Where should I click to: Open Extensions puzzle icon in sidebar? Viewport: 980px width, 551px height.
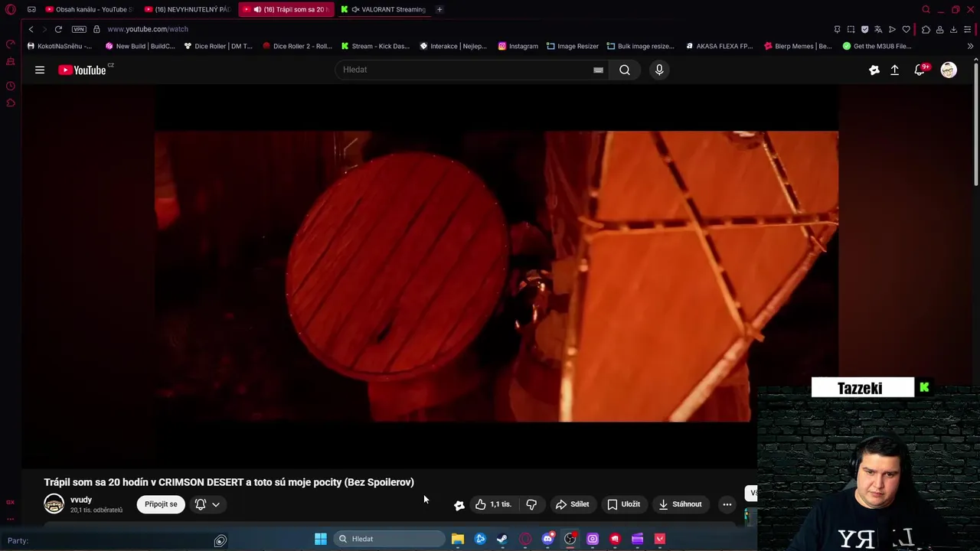(11, 103)
